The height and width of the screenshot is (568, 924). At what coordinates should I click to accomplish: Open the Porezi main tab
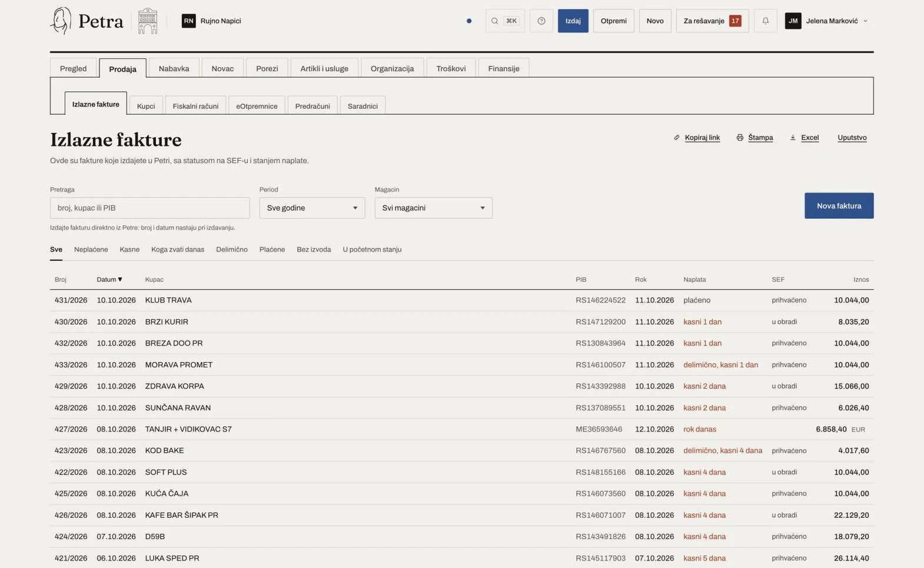[x=267, y=68]
